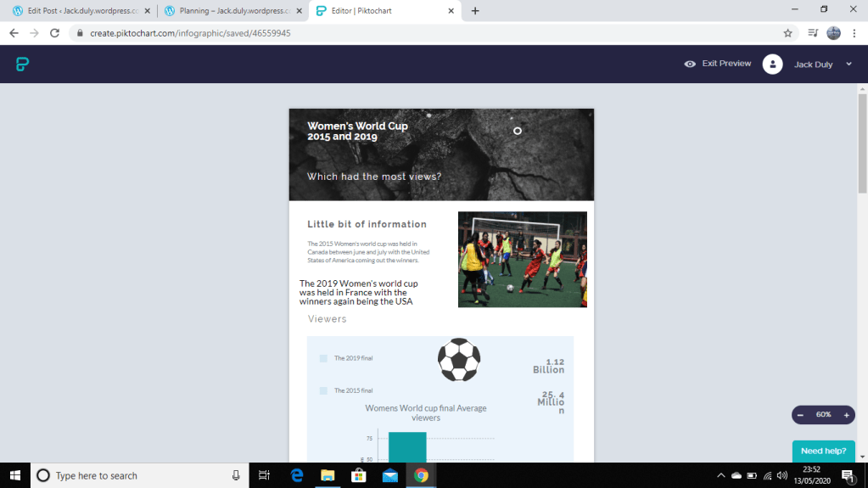Zoom out with the minus button
This screenshot has height=488, width=868.
[800, 414]
